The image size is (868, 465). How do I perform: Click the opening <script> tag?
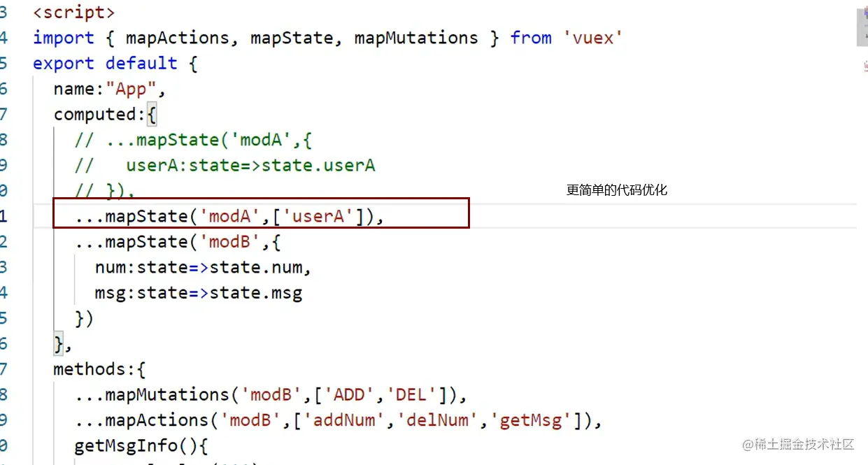click(73, 13)
